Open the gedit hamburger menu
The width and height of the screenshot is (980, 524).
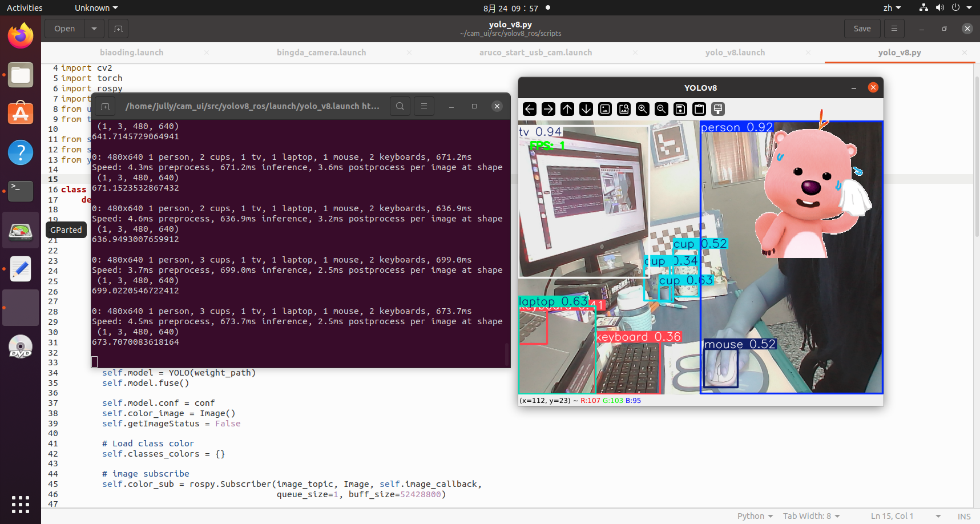point(894,29)
